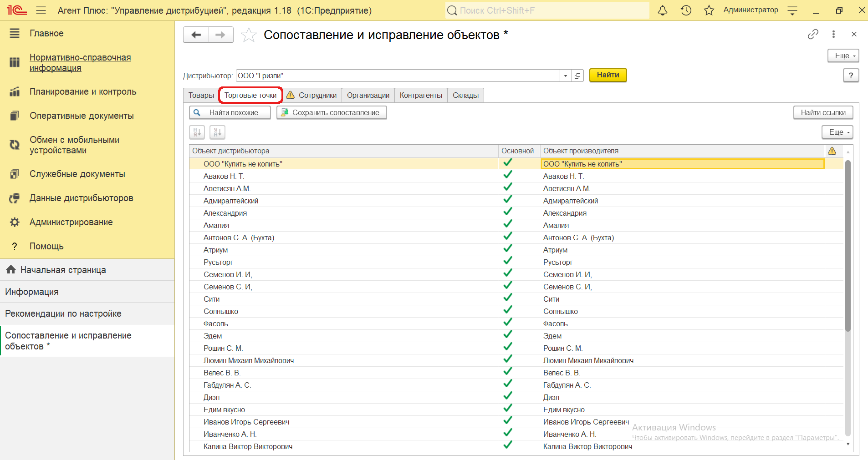Viewport: 868px width, 460px height.
Task: Open table Еще dropdown menu
Action: tap(837, 132)
